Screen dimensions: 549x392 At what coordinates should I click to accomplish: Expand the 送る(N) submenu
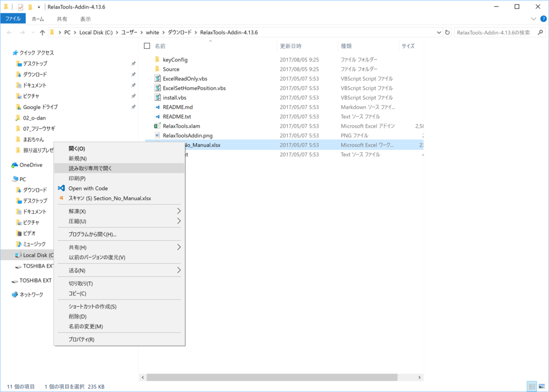click(x=120, y=270)
